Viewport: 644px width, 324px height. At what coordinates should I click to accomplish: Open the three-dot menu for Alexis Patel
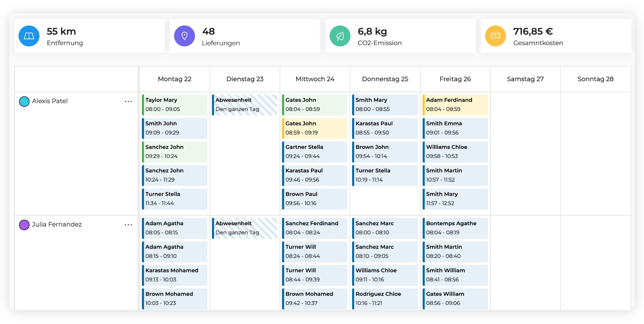click(x=128, y=101)
